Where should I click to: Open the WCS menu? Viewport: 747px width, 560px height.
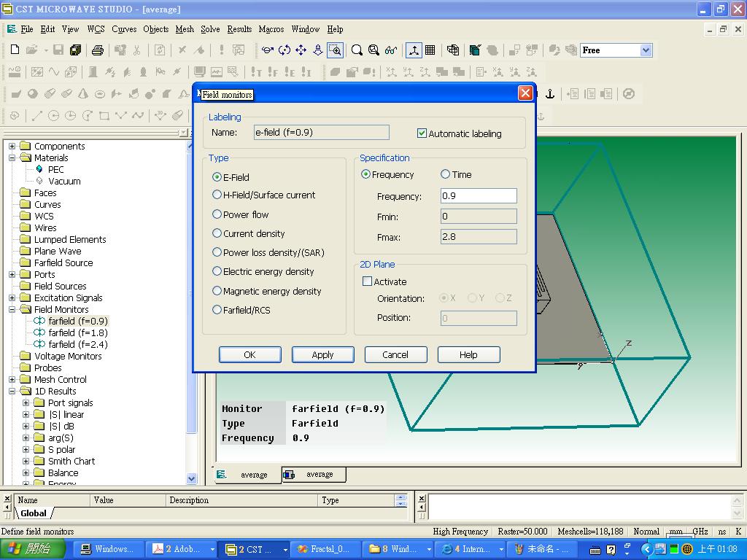pos(96,29)
